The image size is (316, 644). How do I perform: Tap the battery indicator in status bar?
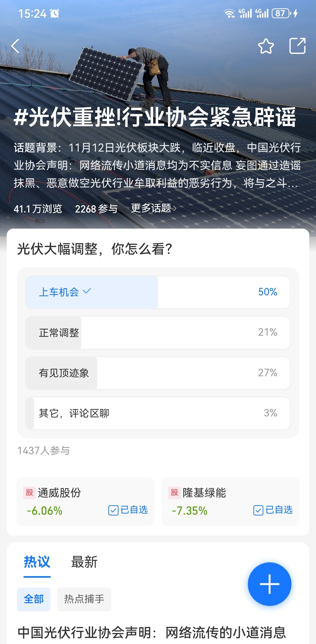(x=281, y=13)
